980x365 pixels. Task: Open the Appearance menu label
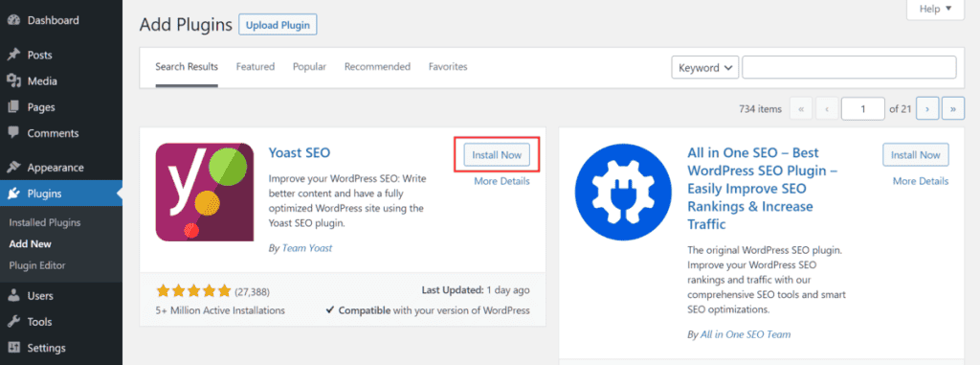click(56, 168)
